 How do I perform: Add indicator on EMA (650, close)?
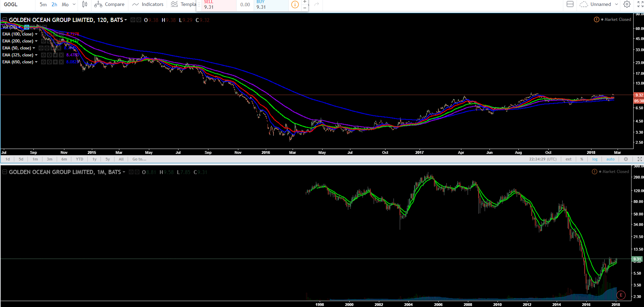[x=55, y=62]
